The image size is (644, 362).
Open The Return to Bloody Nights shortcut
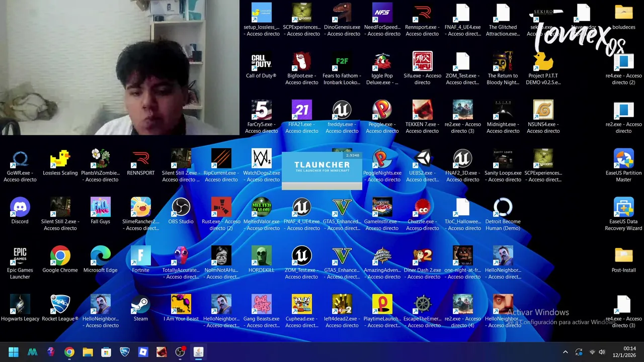(x=503, y=68)
